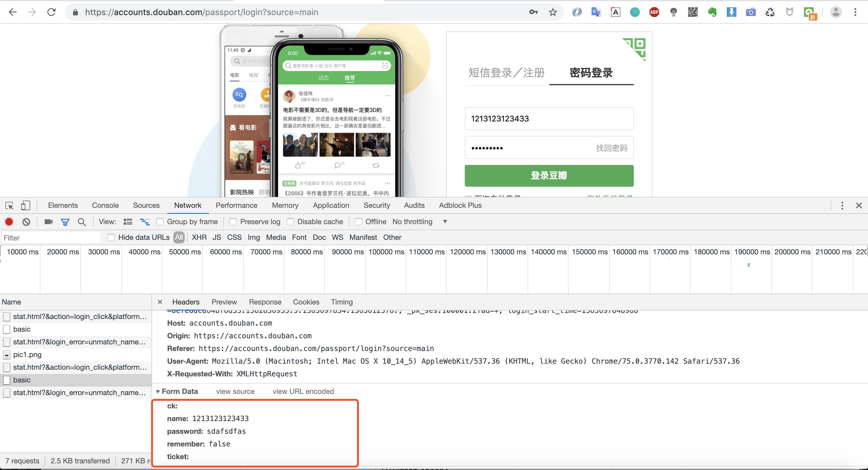This screenshot has height=470, width=868.
Task: Toggle Offline checkbox
Action: 359,221
